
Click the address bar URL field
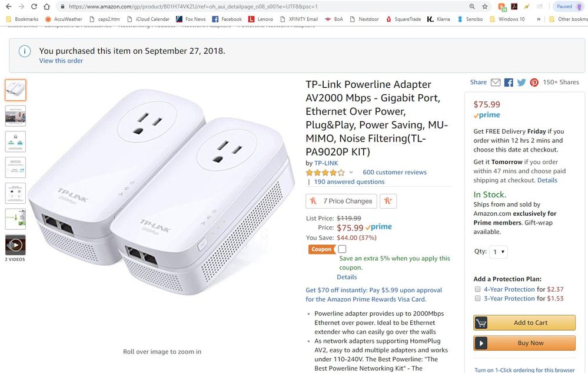259,6
